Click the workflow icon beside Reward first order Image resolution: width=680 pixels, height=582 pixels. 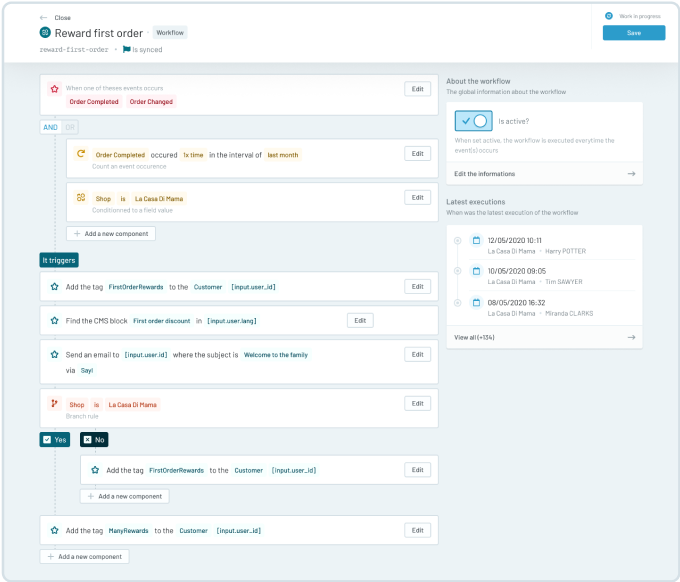pyautogui.click(x=44, y=32)
